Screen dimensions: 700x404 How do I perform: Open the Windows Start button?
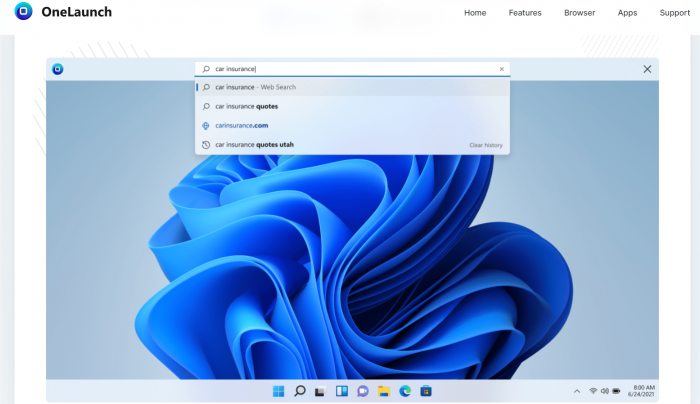(279, 391)
